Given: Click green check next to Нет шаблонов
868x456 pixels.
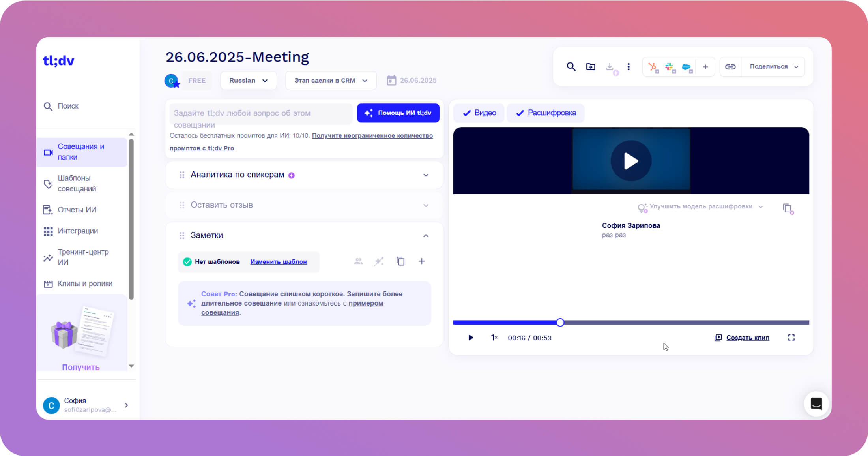Looking at the screenshot, I should tap(187, 262).
